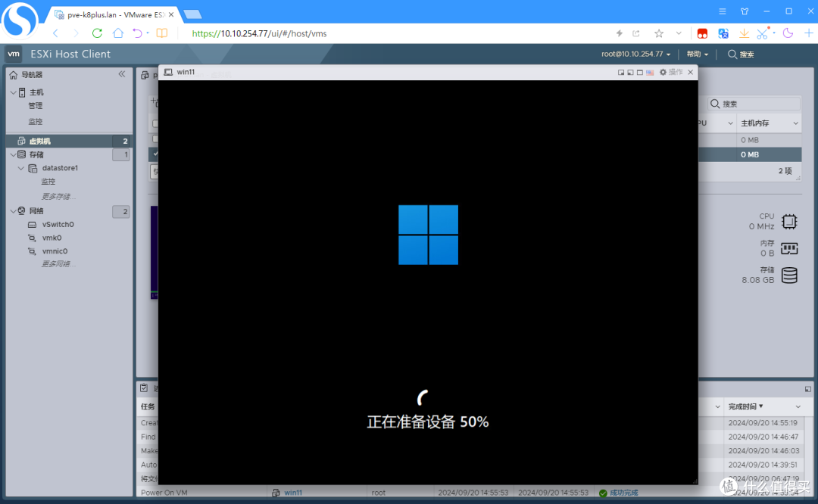
Task: Collapse the 网络 tree node arrow
Action: point(13,210)
